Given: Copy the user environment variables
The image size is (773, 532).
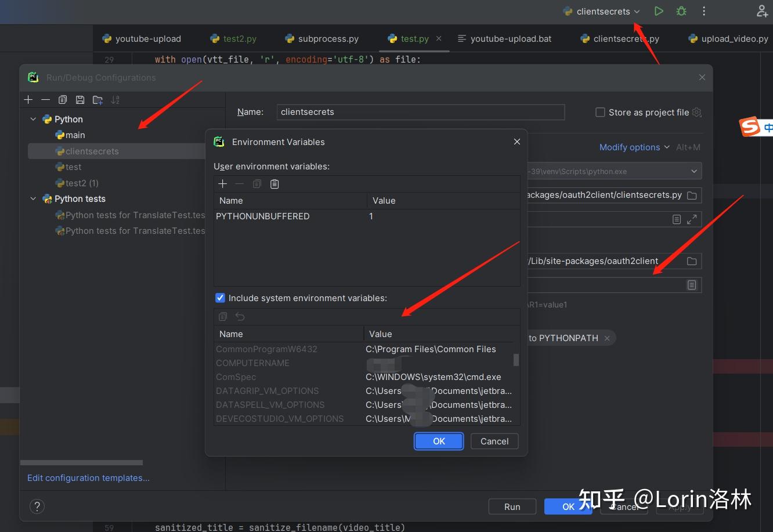Looking at the screenshot, I should click(257, 184).
